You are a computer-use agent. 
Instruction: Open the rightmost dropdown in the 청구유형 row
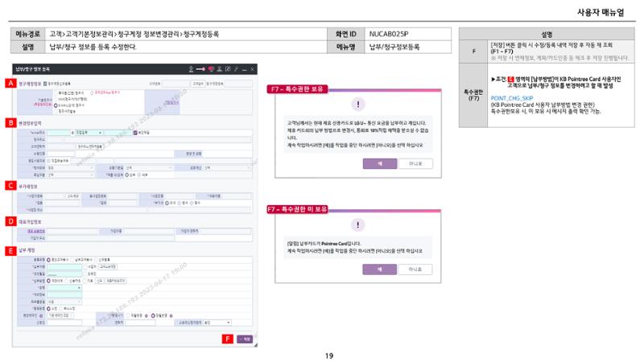(x=227, y=168)
